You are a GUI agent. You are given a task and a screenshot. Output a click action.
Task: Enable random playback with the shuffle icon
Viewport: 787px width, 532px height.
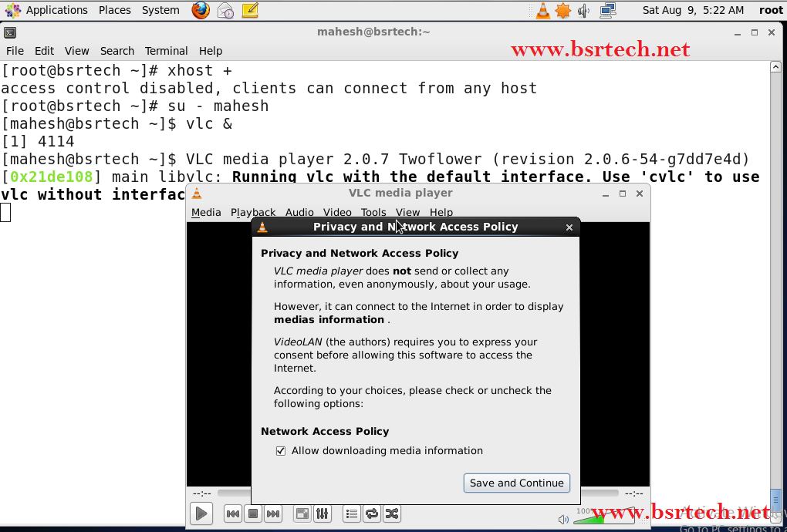point(392,513)
